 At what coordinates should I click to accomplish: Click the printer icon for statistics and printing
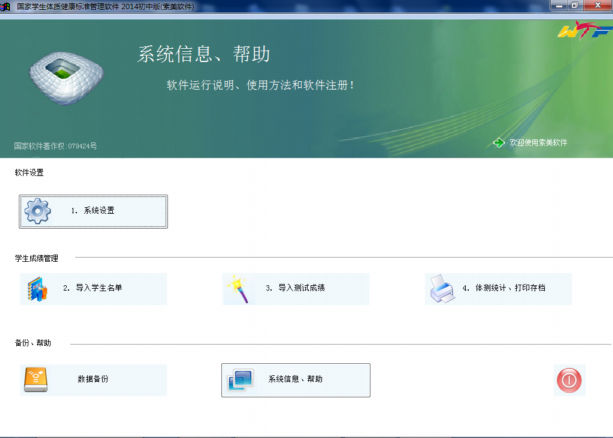pos(442,289)
